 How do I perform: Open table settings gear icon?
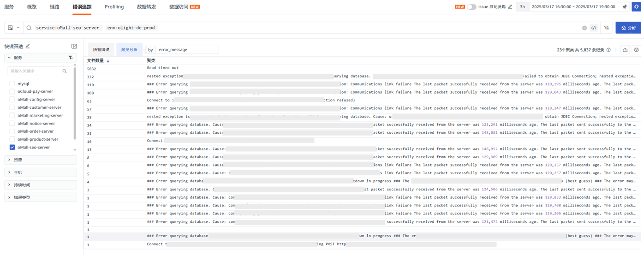[x=636, y=50]
